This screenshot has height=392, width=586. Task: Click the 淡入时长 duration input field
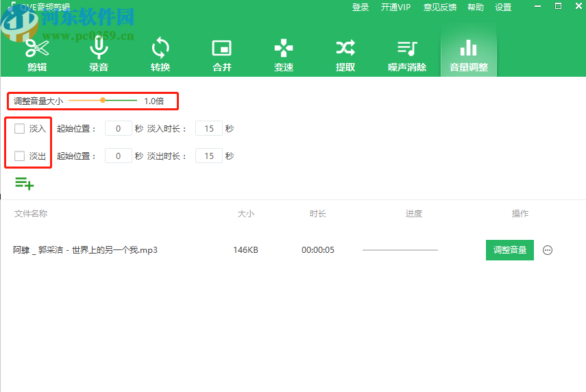[209, 129]
